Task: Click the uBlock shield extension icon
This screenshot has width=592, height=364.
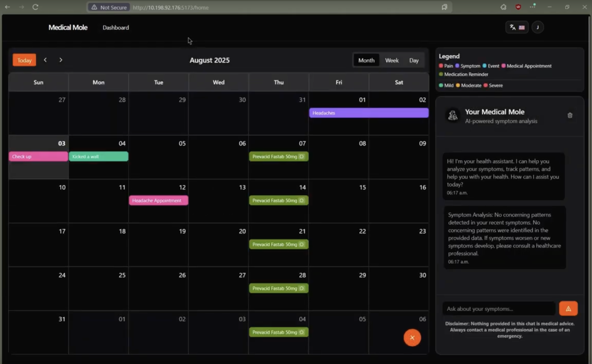Action: click(518, 7)
